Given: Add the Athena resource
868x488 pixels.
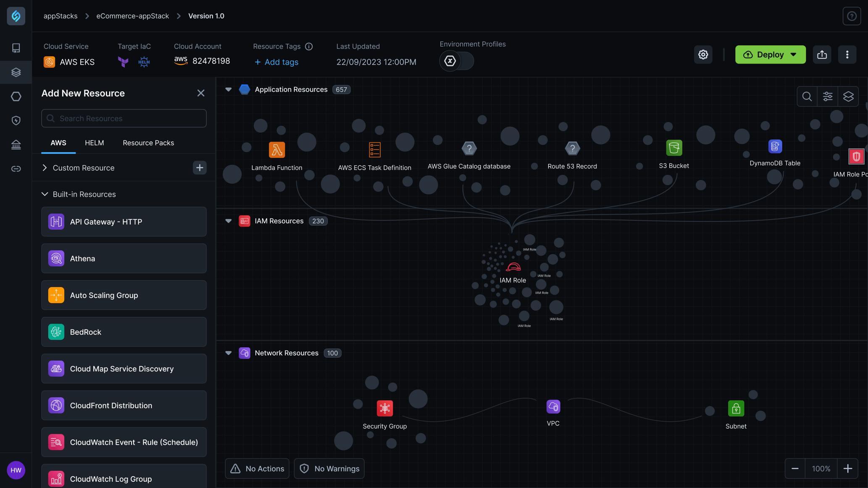Looking at the screenshot, I should (x=124, y=258).
